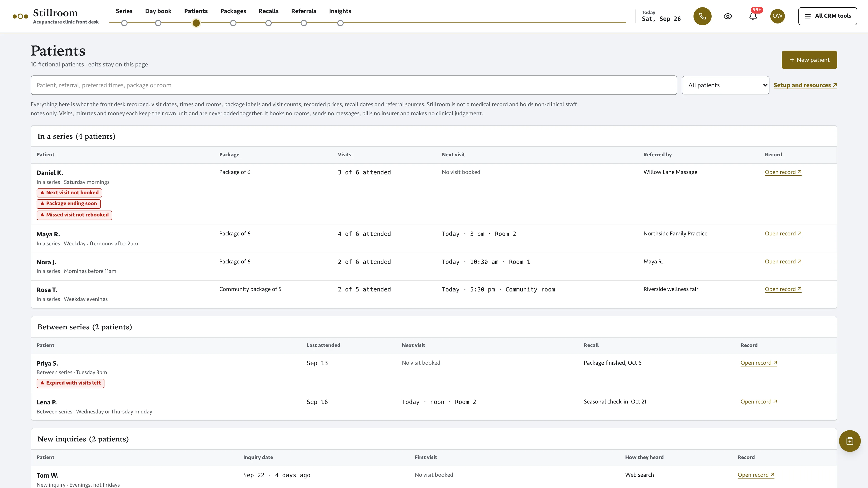This screenshot has height=488, width=868.
Task: Go to the Series tab
Action: click(x=124, y=11)
